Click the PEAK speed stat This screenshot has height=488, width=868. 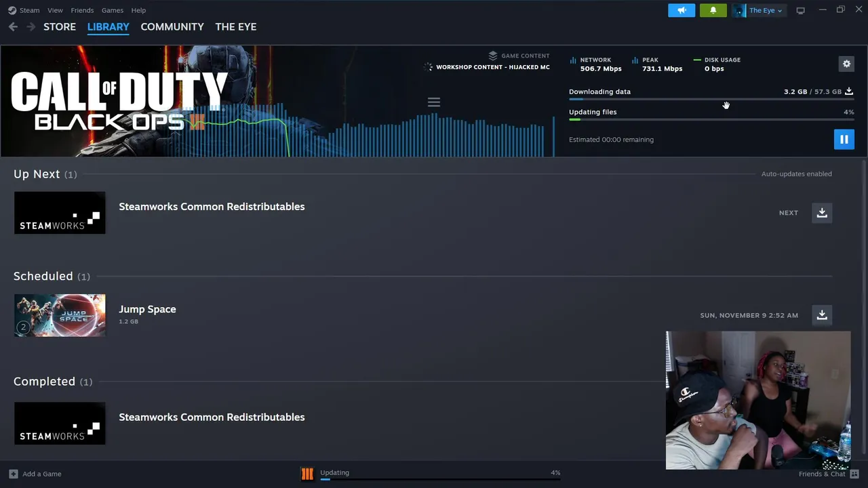point(657,64)
